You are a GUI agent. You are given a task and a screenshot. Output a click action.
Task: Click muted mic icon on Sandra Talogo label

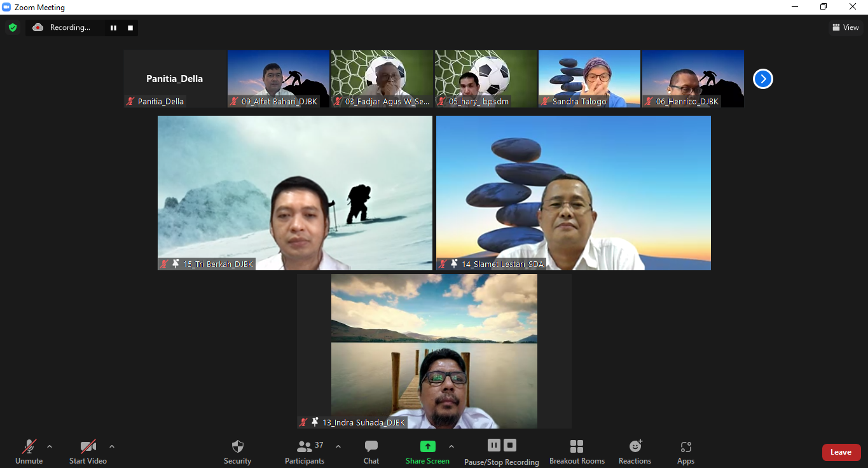[x=546, y=101]
